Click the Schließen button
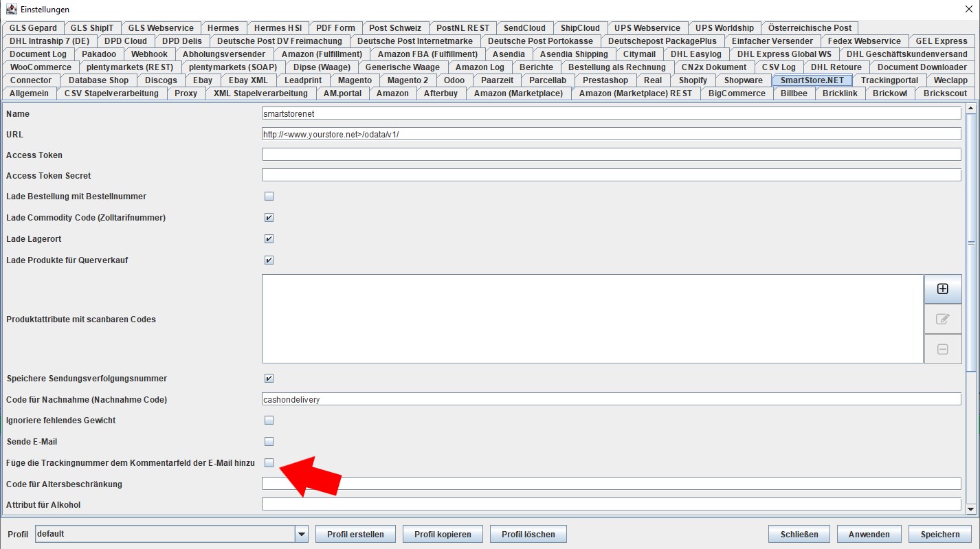The width and height of the screenshot is (980, 549). tap(799, 534)
